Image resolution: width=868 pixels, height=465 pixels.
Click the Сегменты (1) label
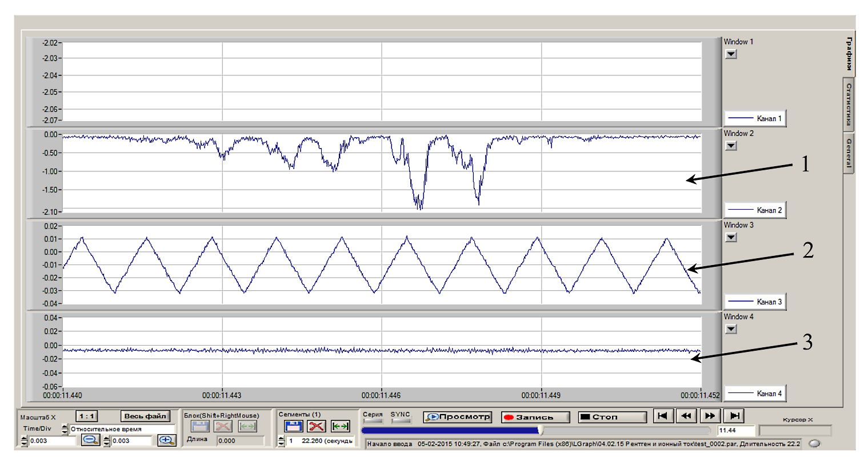[299, 414]
